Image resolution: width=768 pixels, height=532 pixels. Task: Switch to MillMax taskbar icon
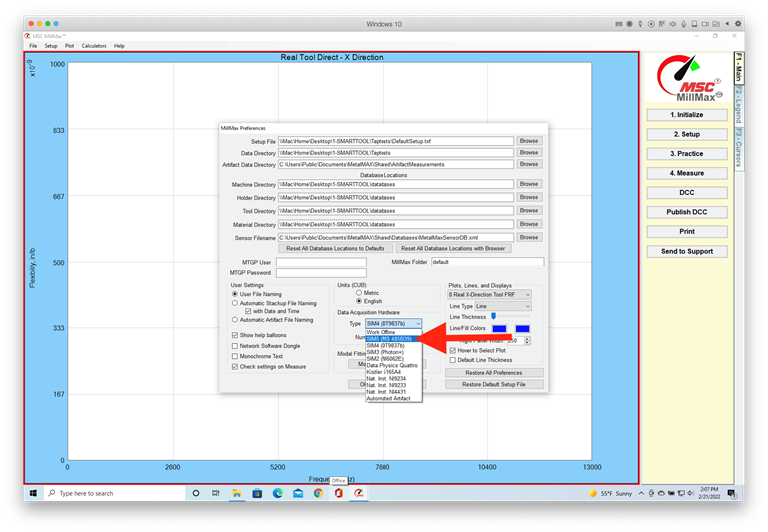tap(359, 493)
